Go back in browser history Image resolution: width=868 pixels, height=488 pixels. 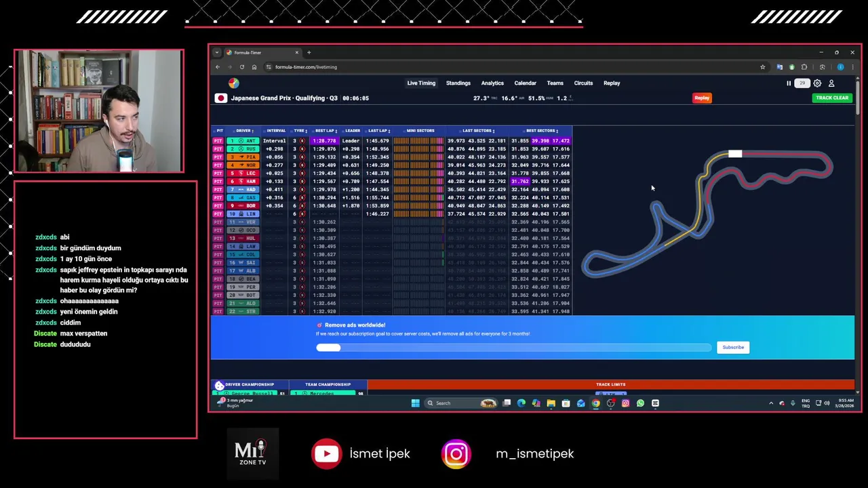[x=218, y=67]
